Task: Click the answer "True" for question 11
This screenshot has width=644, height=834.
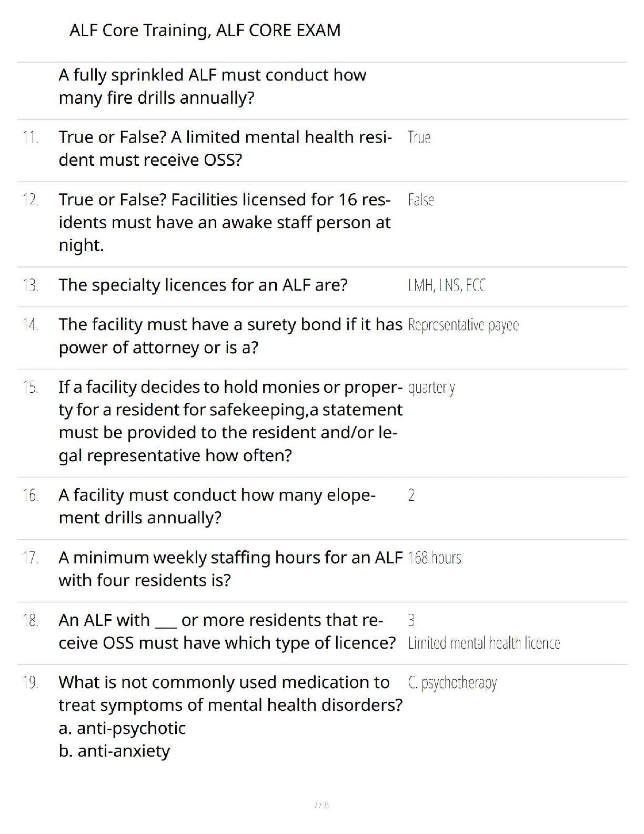Action: pyautogui.click(x=419, y=137)
